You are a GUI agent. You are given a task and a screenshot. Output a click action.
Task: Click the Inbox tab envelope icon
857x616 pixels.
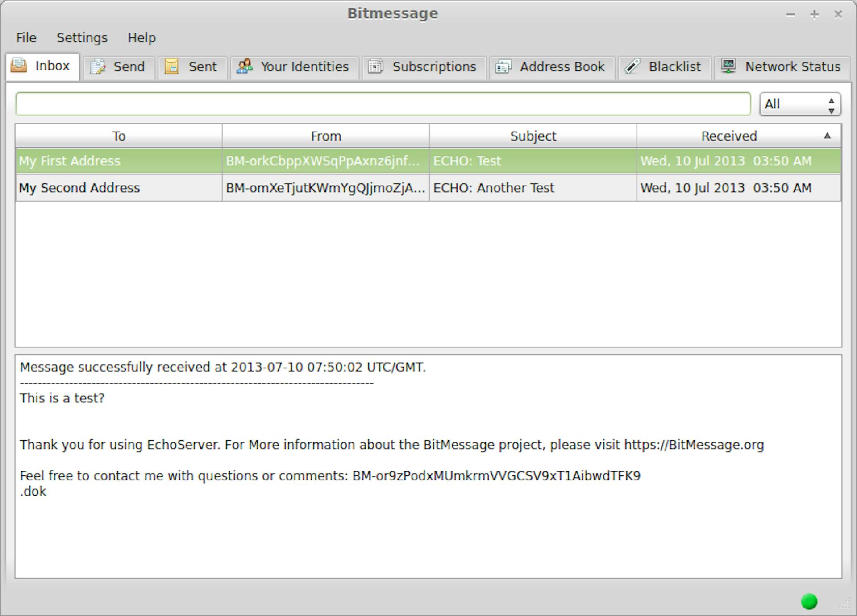(x=19, y=65)
